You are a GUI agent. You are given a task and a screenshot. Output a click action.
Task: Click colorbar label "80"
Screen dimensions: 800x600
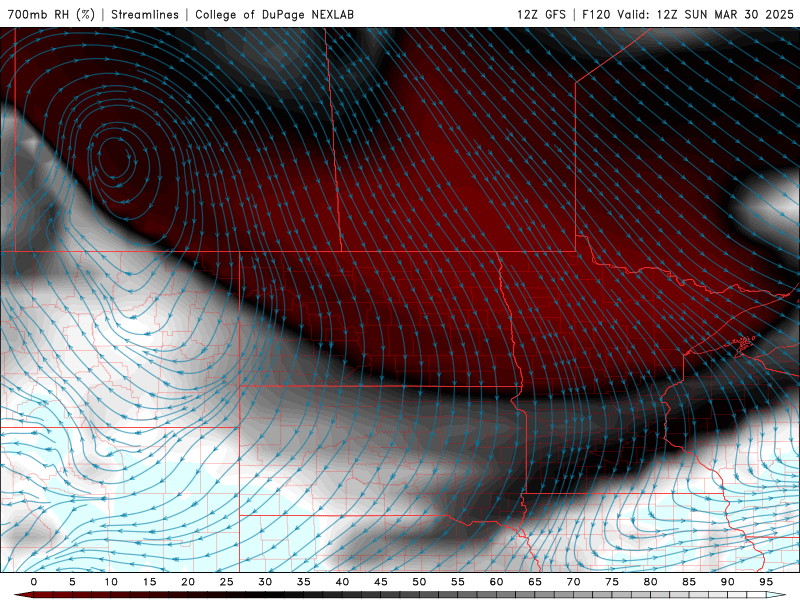click(651, 582)
